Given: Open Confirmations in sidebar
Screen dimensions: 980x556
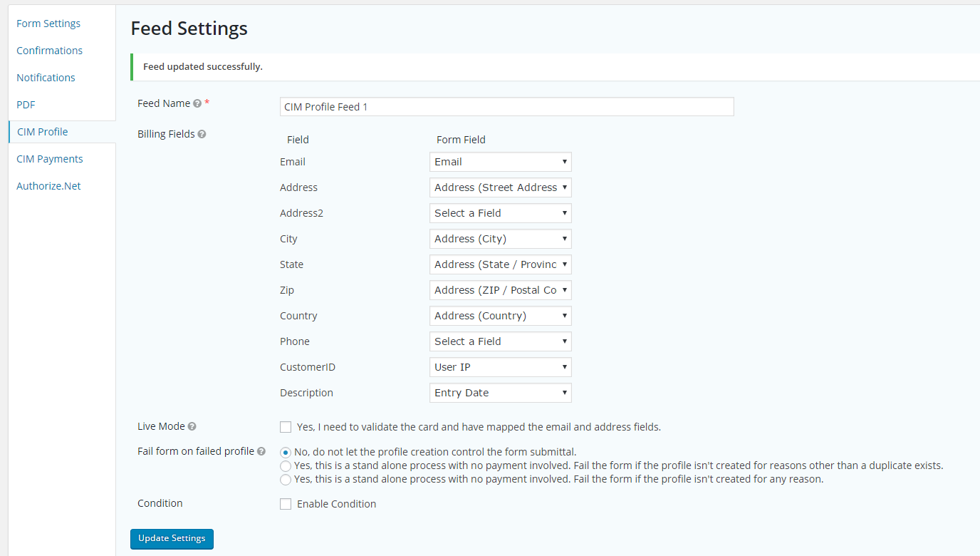Looking at the screenshot, I should 49,51.
